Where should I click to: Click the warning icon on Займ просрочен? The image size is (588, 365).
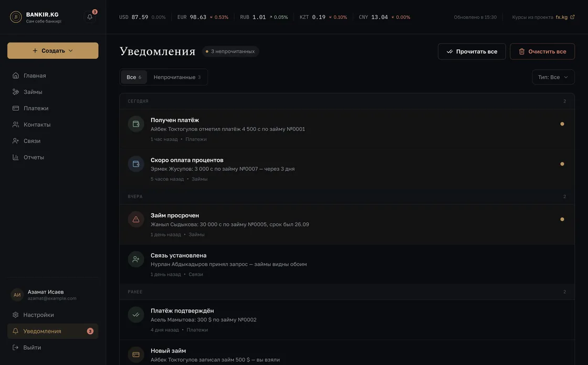136,220
